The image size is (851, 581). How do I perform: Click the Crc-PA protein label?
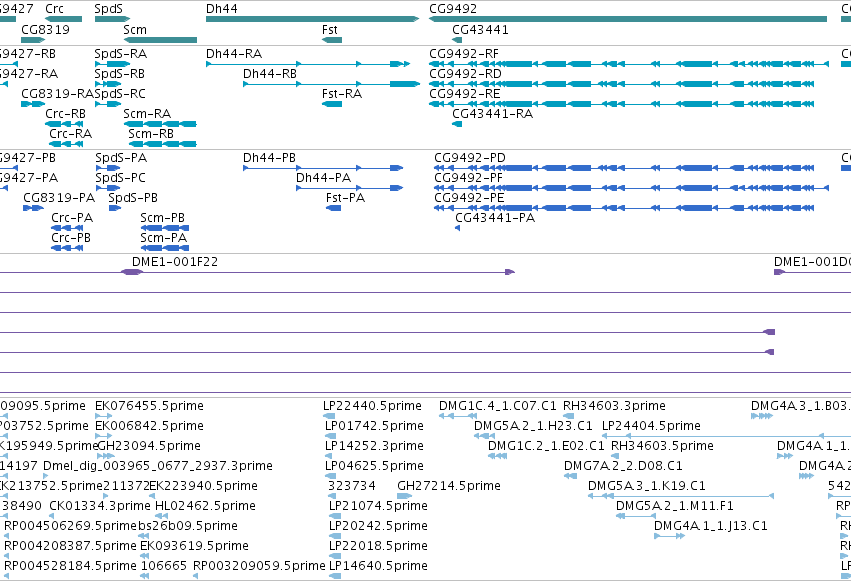coord(72,218)
